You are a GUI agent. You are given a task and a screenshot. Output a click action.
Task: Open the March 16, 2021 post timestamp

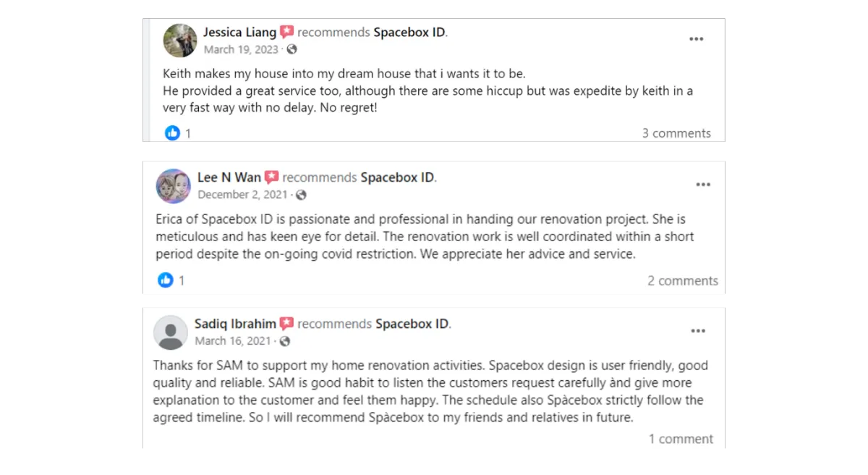coord(233,341)
